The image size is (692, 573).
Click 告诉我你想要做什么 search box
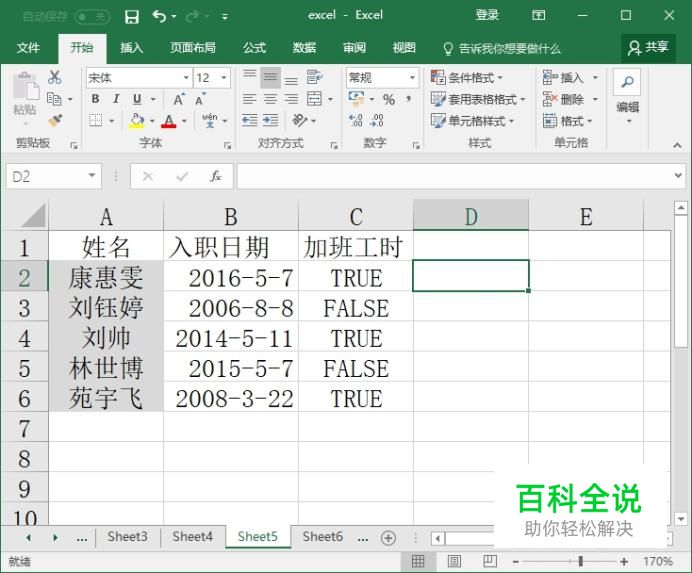click(x=502, y=48)
